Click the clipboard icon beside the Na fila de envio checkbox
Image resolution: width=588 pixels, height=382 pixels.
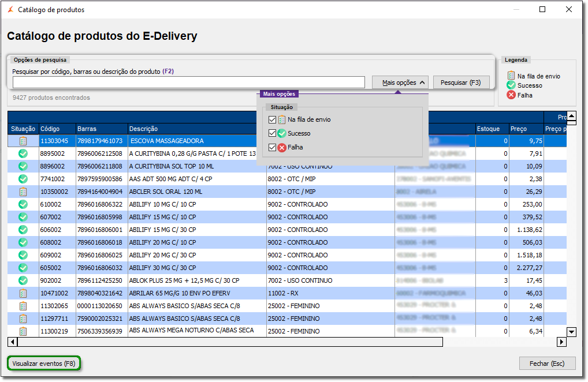282,119
